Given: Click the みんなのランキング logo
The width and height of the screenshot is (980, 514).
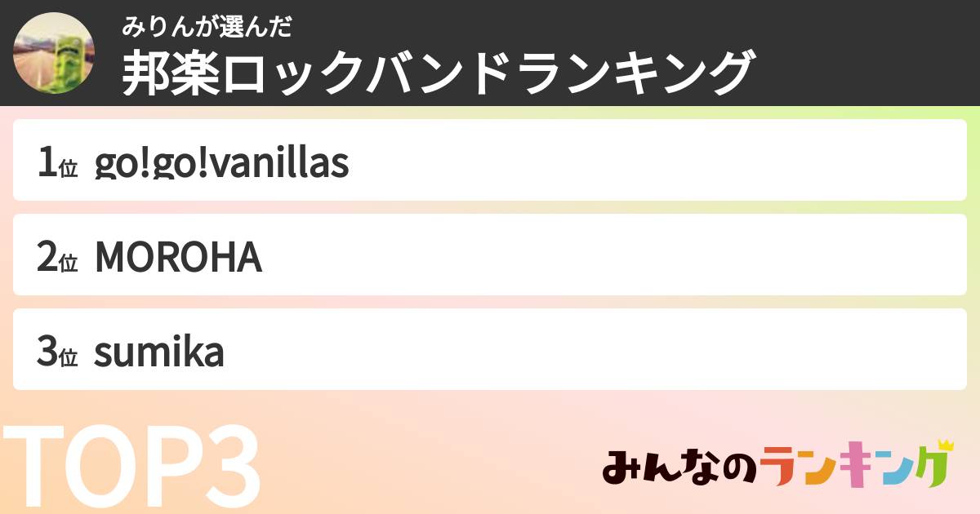Looking at the screenshot, I should [x=776, y=467].
